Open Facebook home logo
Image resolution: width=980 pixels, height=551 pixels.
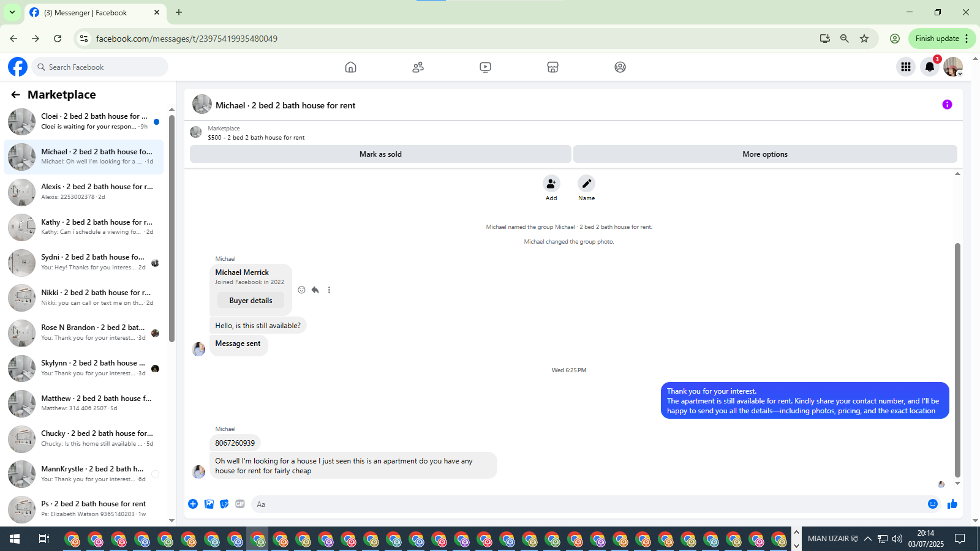point(18,67)
